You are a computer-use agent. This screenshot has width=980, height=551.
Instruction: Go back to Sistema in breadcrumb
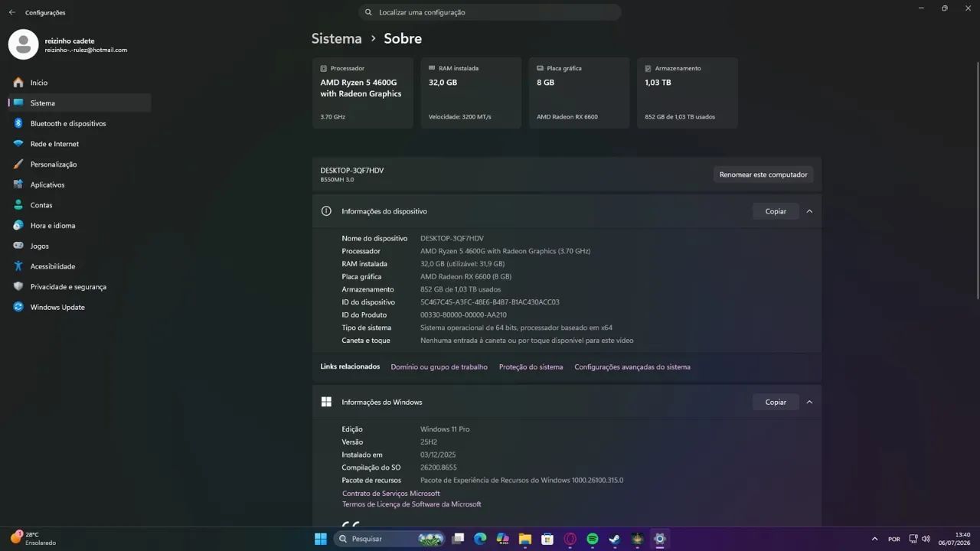pos(336,38)
